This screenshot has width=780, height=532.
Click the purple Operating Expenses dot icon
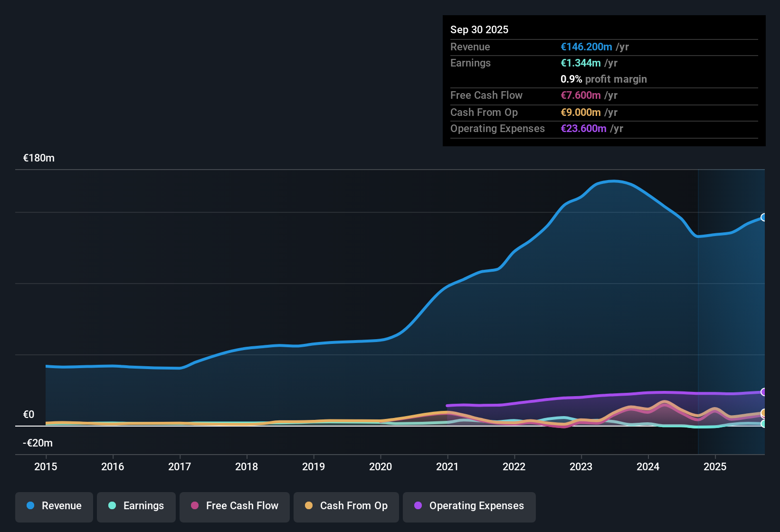coord(418,506)
